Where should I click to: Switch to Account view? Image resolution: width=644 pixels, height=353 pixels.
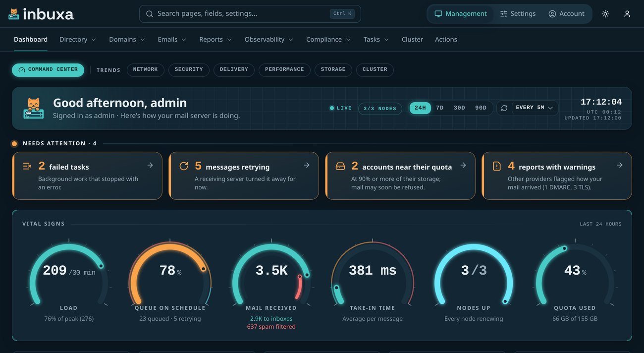tap(566, 14)
